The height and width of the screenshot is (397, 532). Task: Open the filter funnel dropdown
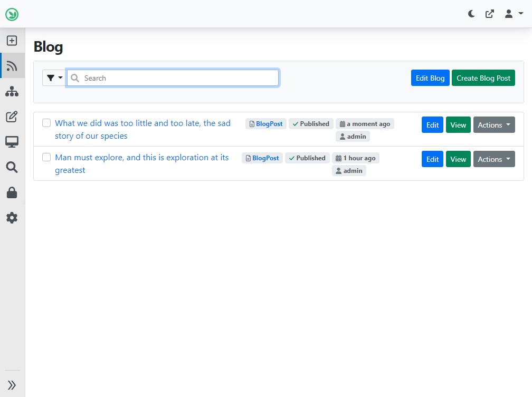pyautogui.click(x=55, y=78)
